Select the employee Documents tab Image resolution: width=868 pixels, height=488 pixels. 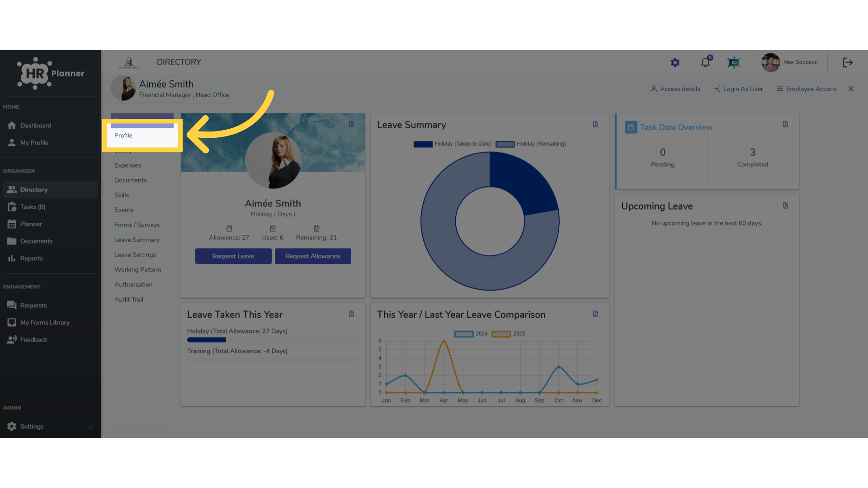[142, 180]
